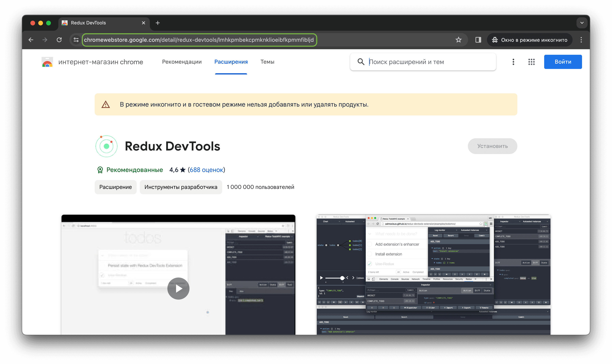Open web store vertical dots menu
Screen dimensions: 612x364
513,62
